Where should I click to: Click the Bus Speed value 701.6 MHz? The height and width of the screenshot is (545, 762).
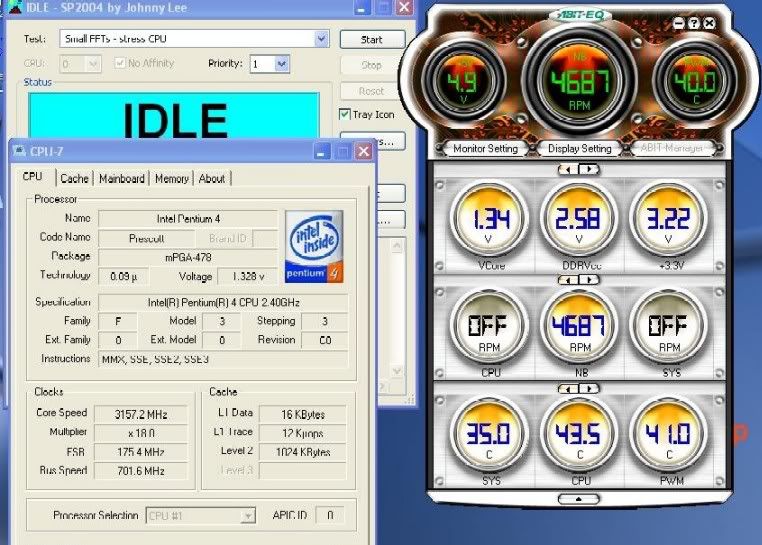(141, 471)
